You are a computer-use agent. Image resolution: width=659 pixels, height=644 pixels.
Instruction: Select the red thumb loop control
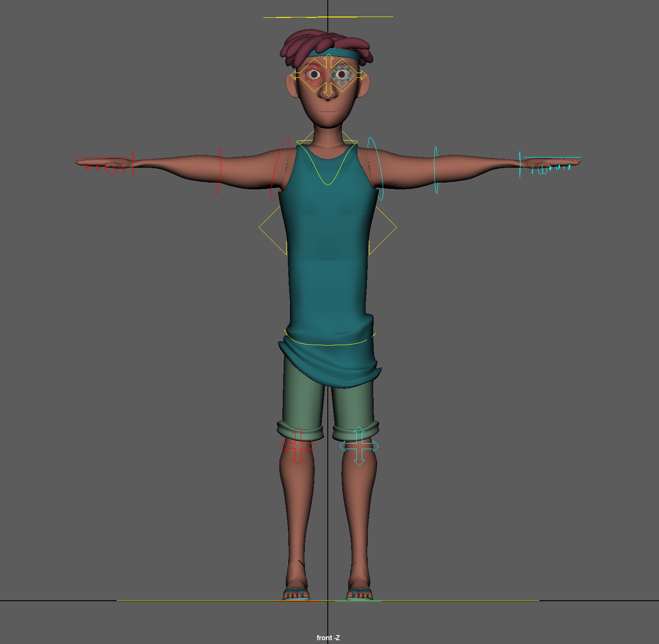point(111,171)
